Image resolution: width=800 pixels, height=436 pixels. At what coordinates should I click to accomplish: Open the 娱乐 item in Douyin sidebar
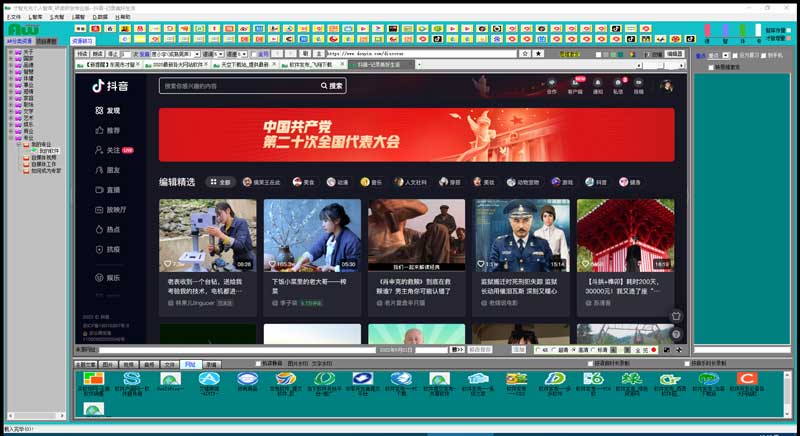click(108, 278)
